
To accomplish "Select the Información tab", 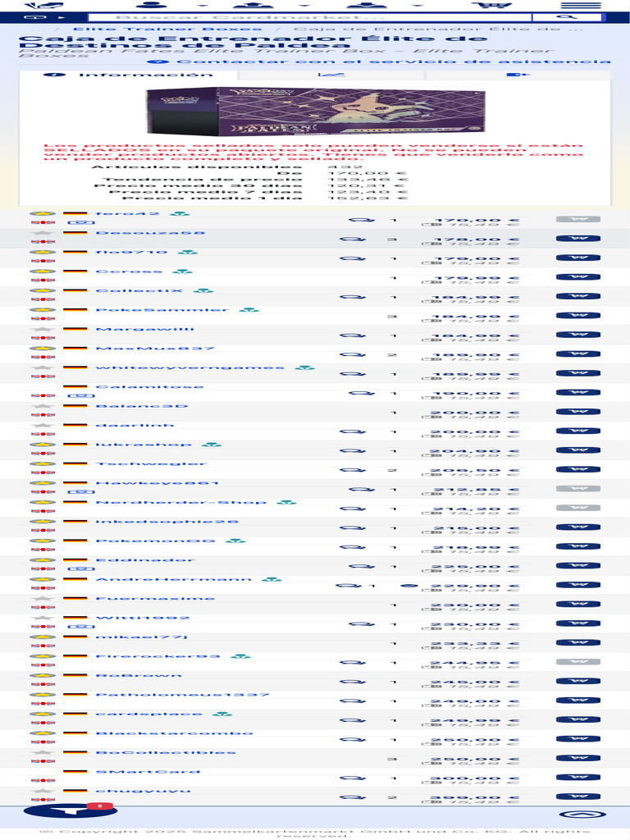I will click(x=129, y=75).
